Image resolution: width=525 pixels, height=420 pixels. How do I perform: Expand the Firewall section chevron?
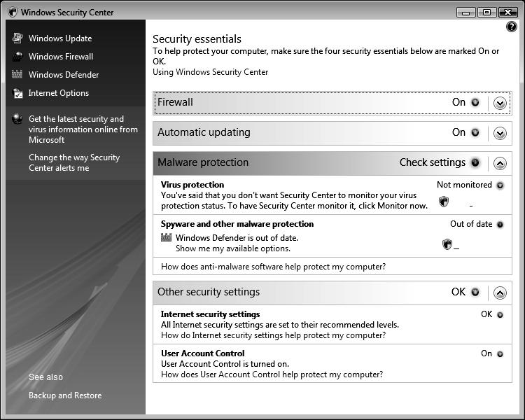(x=500, y=103)
